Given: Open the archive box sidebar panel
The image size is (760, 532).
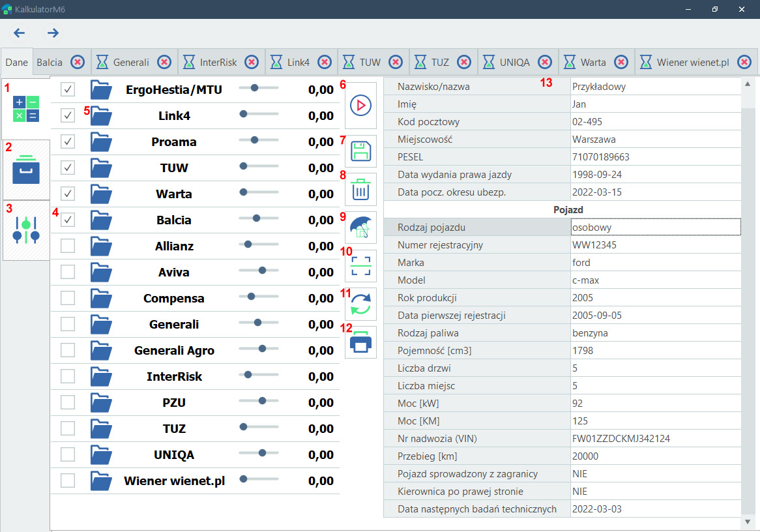Looking at the screenshot, I should pos(26,170).
